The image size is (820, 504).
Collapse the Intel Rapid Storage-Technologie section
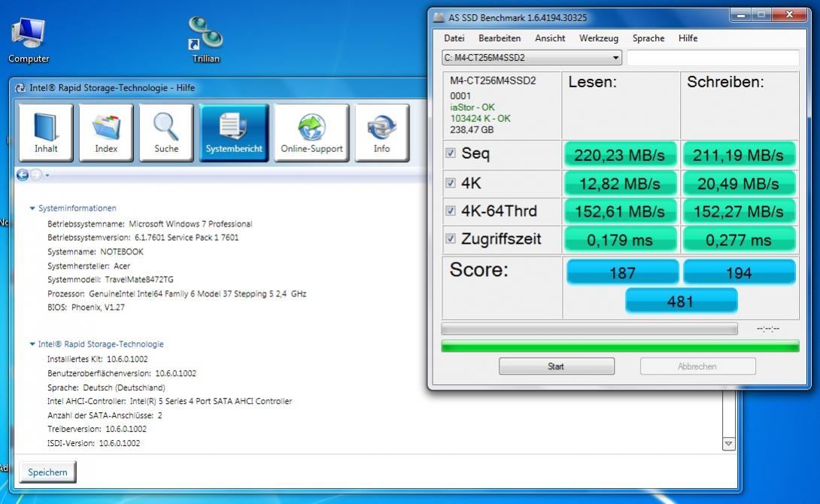pos(32,344)
